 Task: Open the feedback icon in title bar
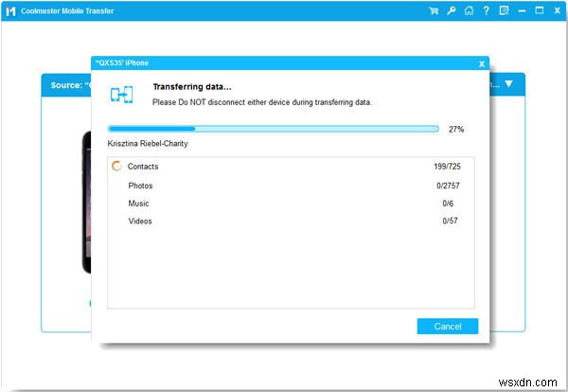tap(504, 10)
